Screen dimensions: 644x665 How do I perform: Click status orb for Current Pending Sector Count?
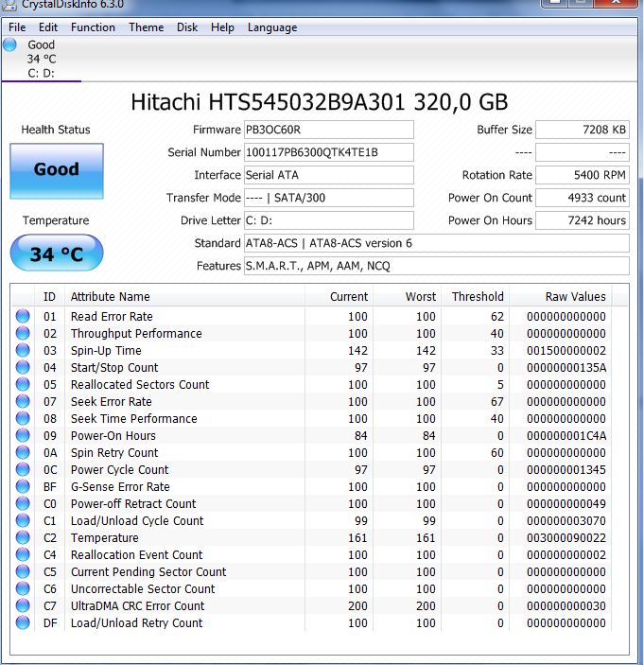[23, 571]
